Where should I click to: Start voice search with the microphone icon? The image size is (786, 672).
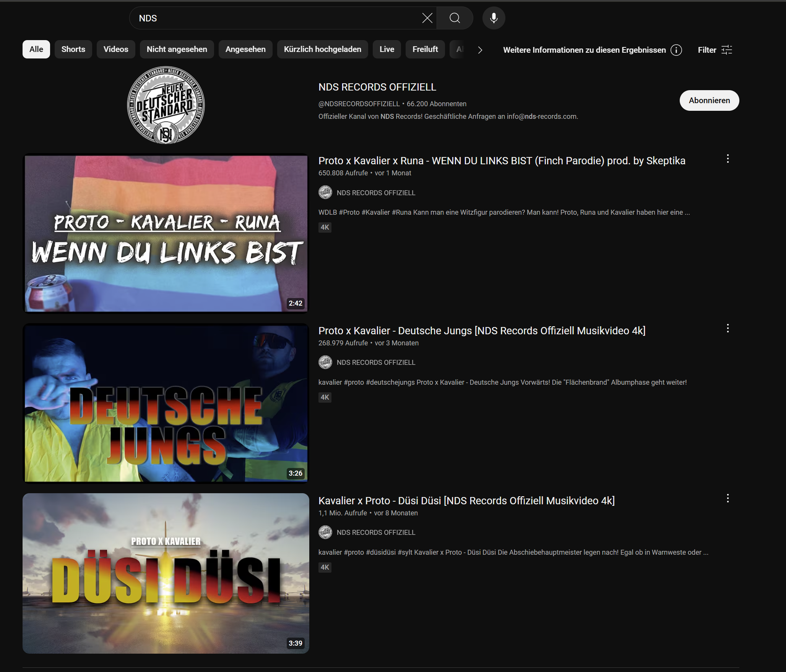(x=494, y=18)
